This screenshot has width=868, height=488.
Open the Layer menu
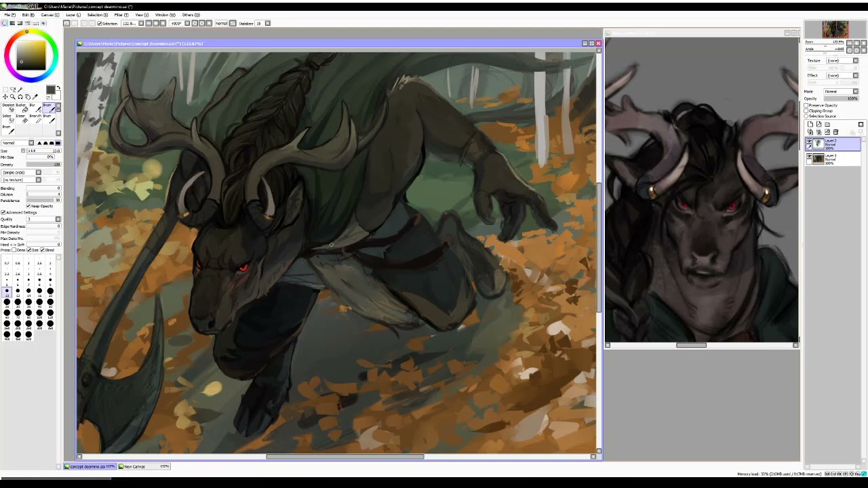[73, 14]
